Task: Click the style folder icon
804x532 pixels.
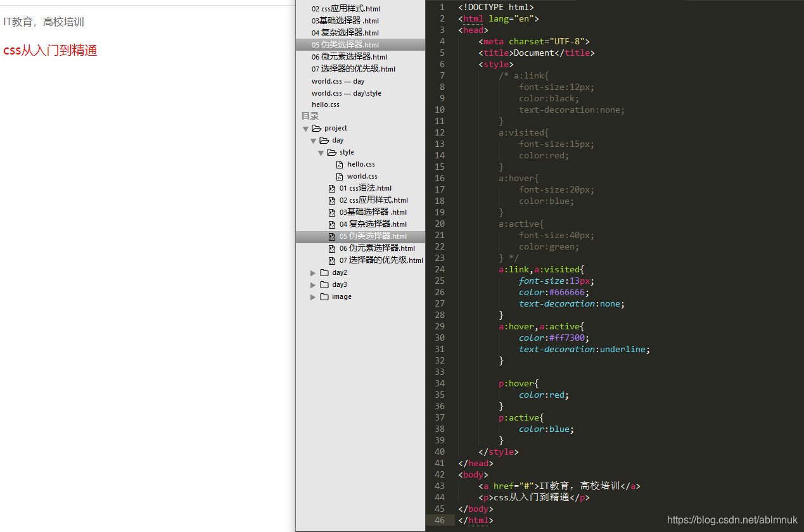Action: click(331, 152)
